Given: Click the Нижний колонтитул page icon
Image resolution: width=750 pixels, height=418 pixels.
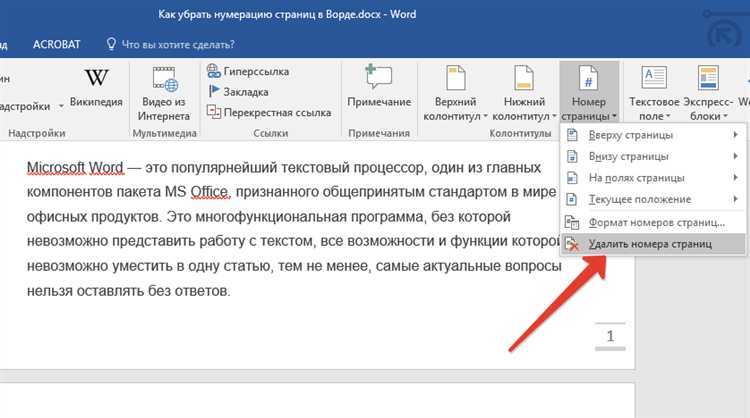Looking at the screenshot, I should 524,78.
